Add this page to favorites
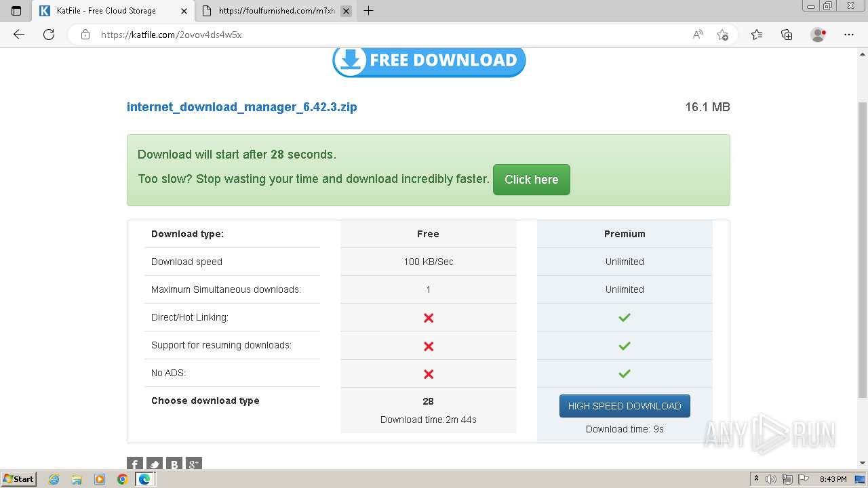868x488 pixels. (x=722, y=35)
